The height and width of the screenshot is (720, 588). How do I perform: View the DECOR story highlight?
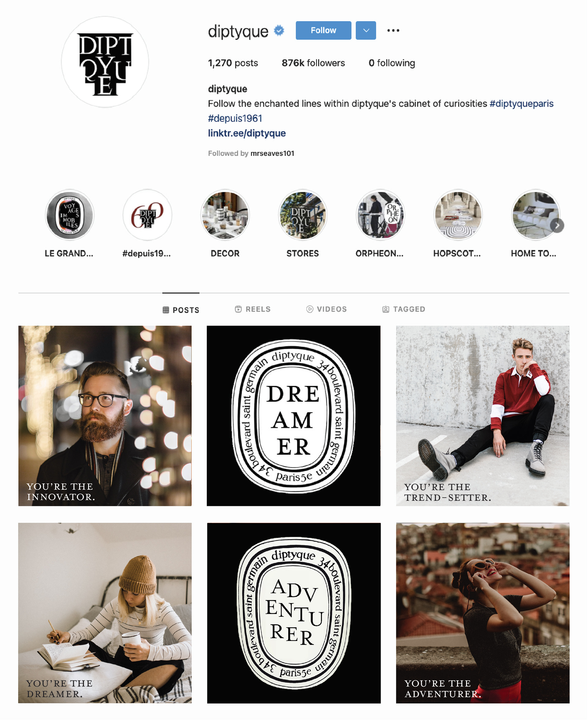click(225, 215)
